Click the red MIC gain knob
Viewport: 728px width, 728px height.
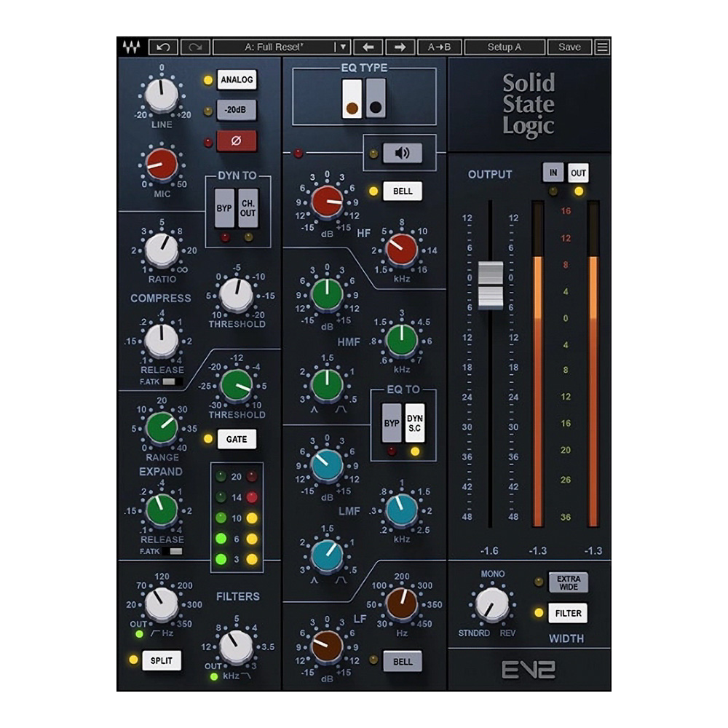[161, 165]
